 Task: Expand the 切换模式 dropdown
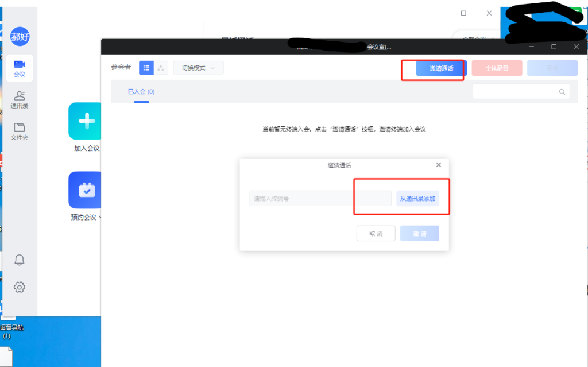(198, 68)
